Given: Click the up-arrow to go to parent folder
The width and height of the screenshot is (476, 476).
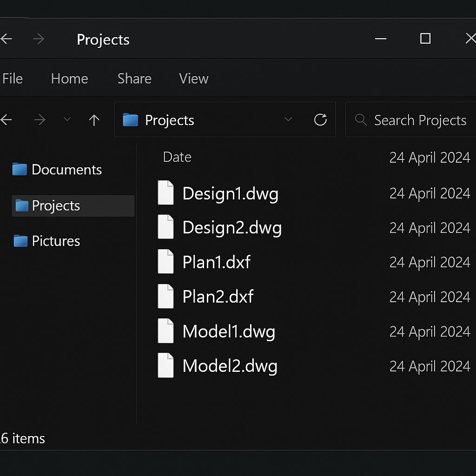Looking at the screenshot, I should pos(94,120).
